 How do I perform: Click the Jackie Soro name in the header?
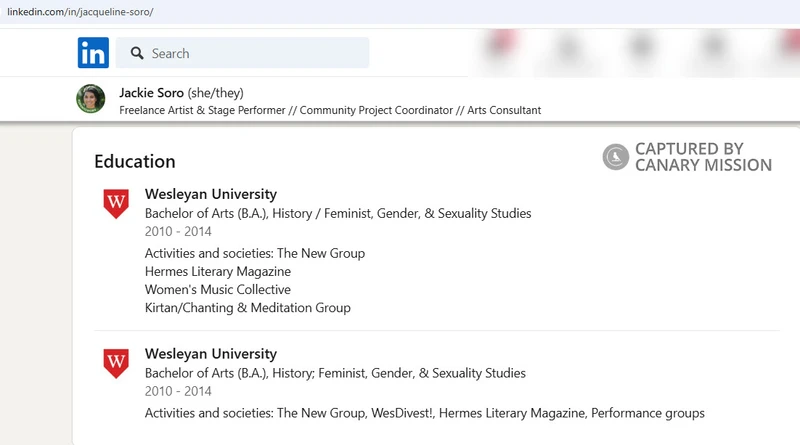coord(151,92)
